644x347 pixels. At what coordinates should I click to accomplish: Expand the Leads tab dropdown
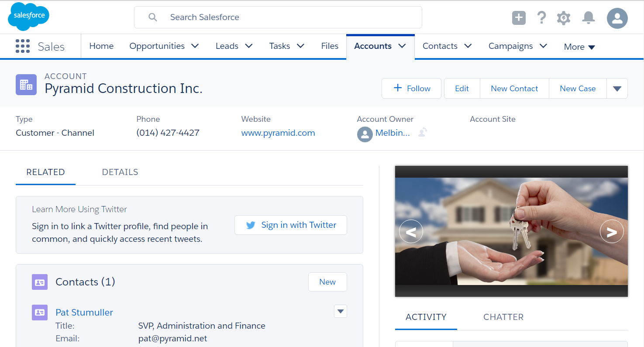pos(249,46)
